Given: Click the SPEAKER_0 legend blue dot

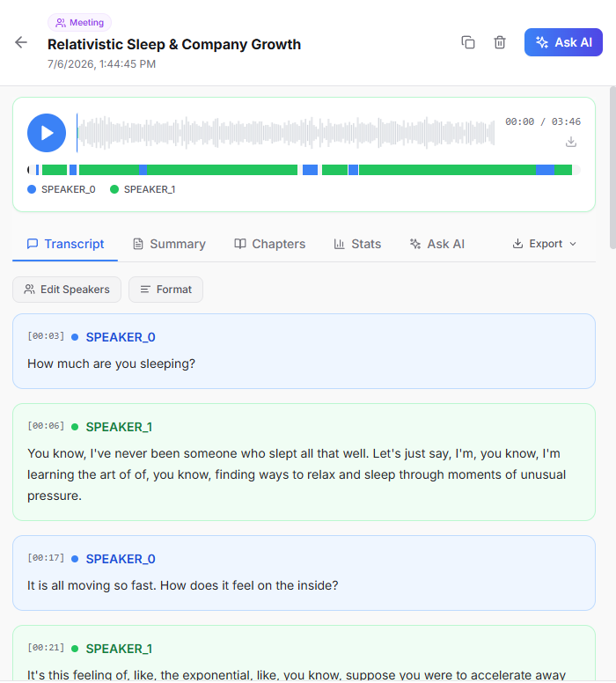Looking at the screenshot, I should coord(32,189).
